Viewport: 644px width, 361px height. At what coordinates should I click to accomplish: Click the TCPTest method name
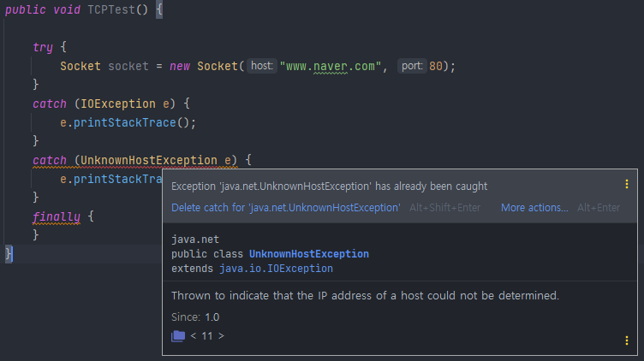111,9
